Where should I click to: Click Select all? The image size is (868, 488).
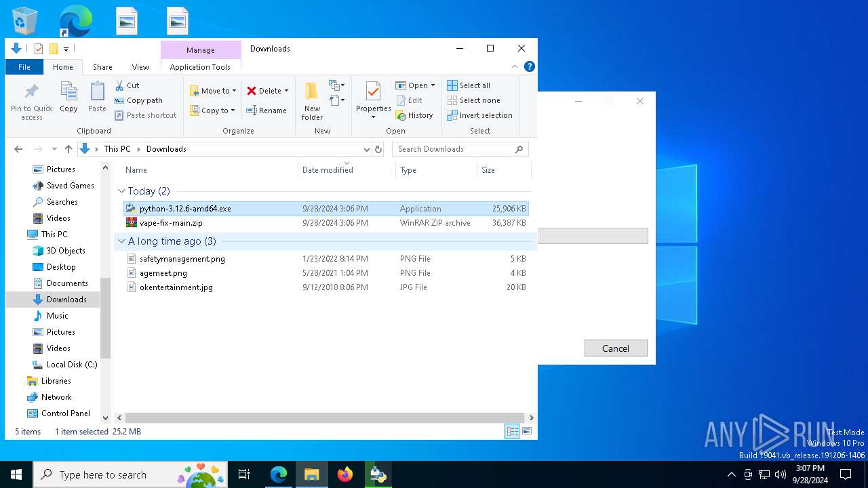[469, 85]
